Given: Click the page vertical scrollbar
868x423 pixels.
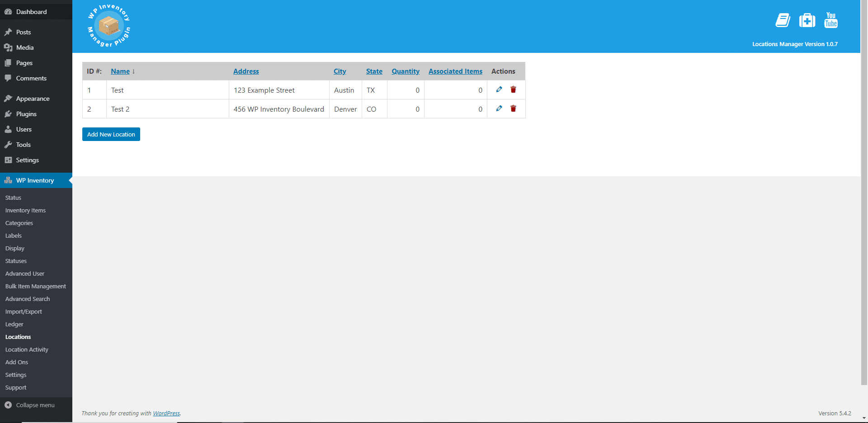Looking at the screenshot, I should (x=864, y=192).
